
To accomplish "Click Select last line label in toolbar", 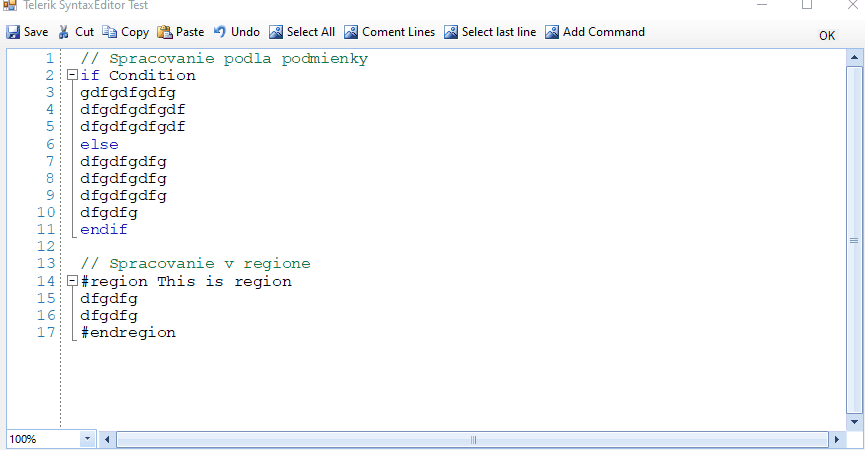I will 499,32.
